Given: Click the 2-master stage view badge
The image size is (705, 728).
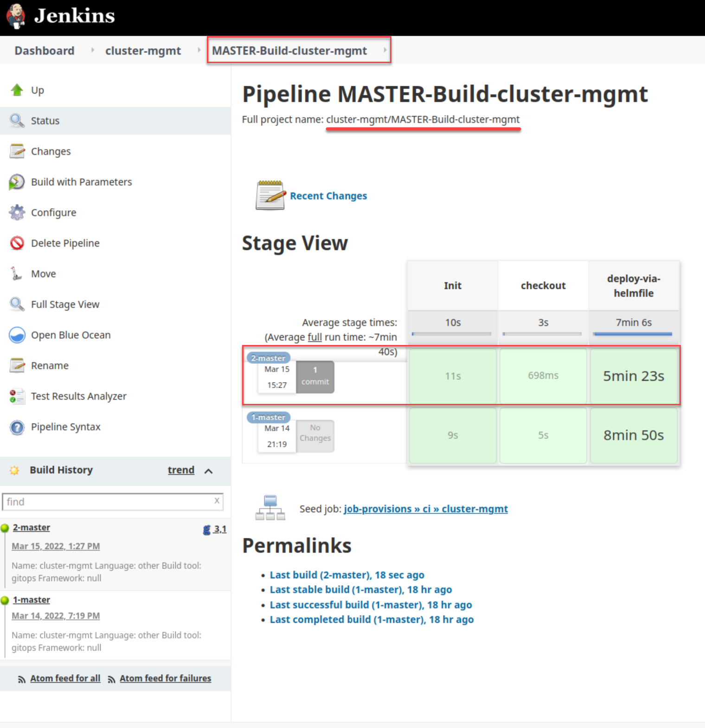Looking at the screenshot, I should [269, 358].
